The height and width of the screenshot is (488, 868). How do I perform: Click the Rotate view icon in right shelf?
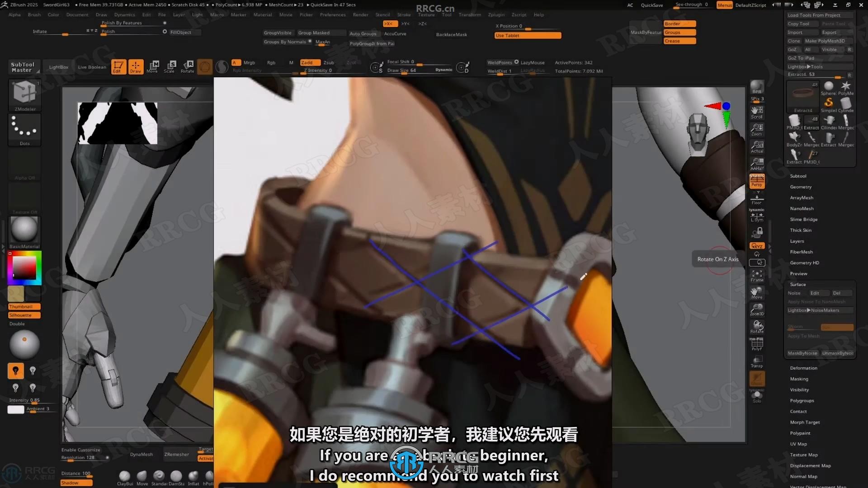click(757, 327)
